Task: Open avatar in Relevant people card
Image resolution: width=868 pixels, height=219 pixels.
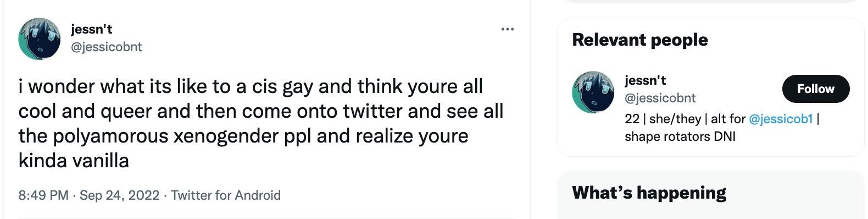Action: coord(593,91)
